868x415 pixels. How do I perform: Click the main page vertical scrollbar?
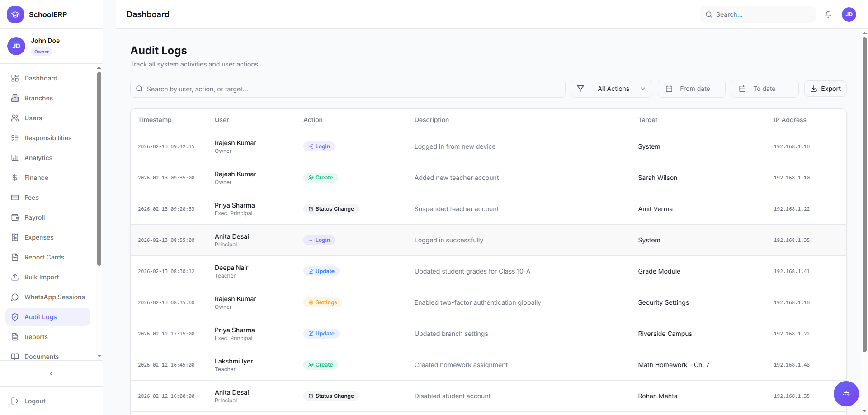(x=864, y=194)
